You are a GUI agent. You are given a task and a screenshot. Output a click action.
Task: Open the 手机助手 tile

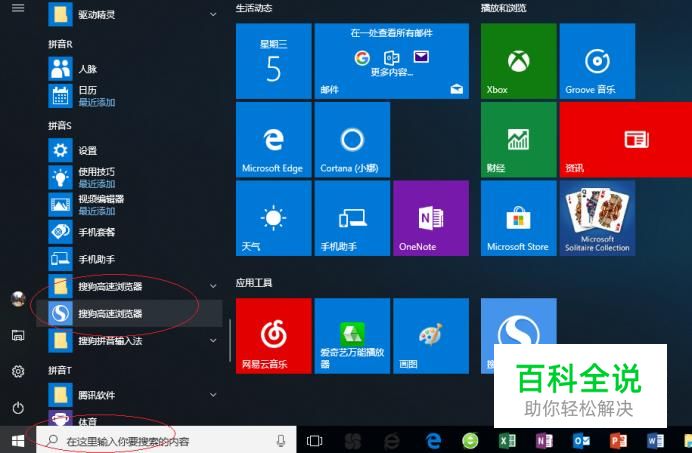tap(352, 218)
